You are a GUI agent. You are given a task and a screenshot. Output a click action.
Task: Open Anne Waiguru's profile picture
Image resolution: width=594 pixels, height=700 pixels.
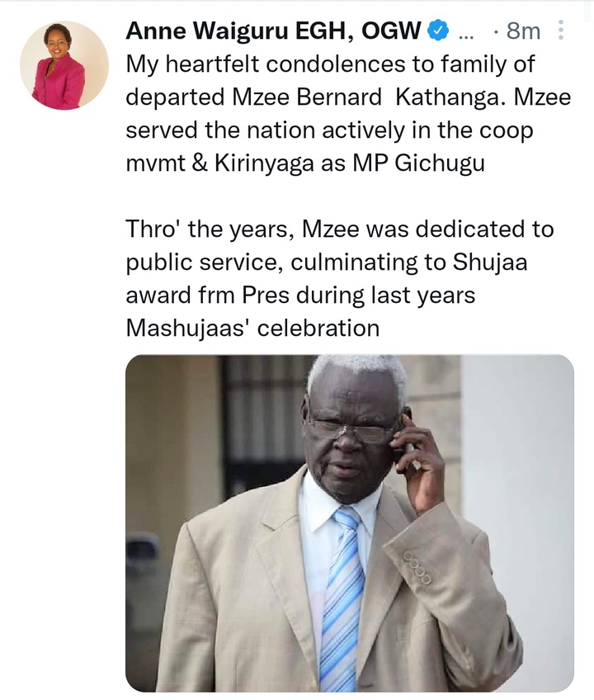click(64, 65)
